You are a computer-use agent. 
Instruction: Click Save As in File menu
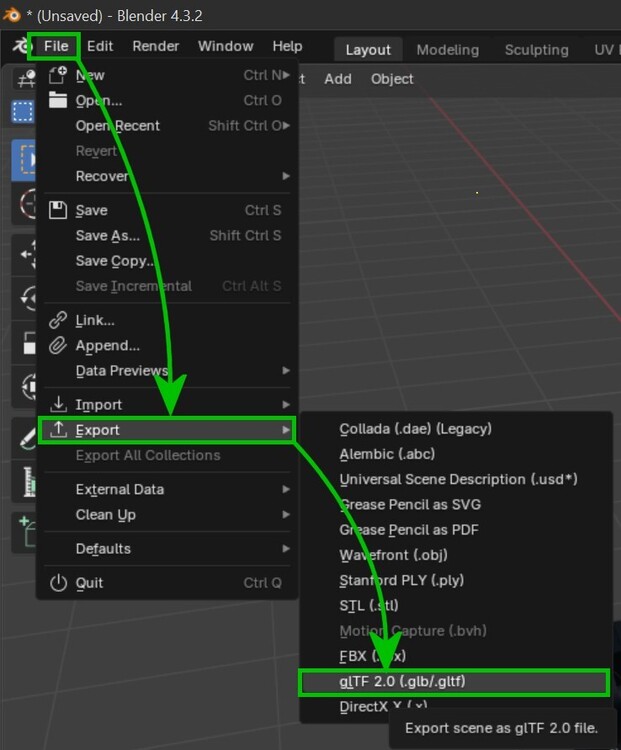coord(108,235)
